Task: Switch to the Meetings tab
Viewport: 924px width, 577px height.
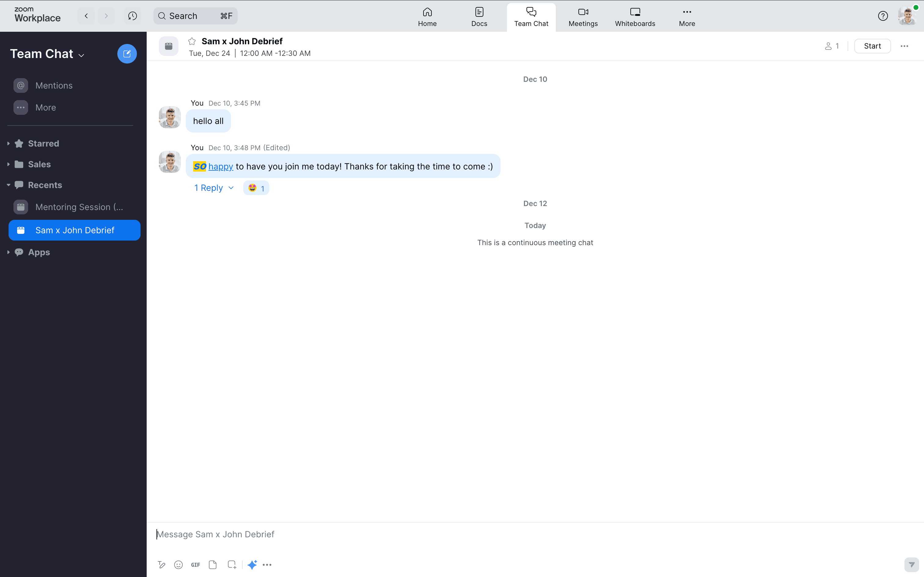Action: point(583,17)
